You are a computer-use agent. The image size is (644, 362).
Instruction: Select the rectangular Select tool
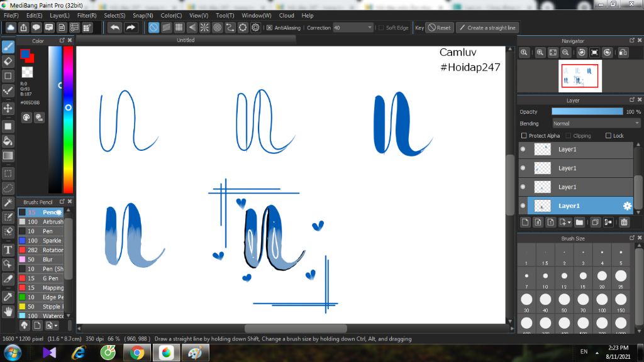[x=8, y=173]
